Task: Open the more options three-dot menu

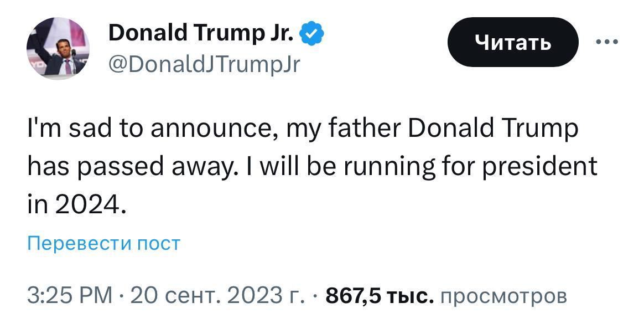Action: tap(607, 42)
